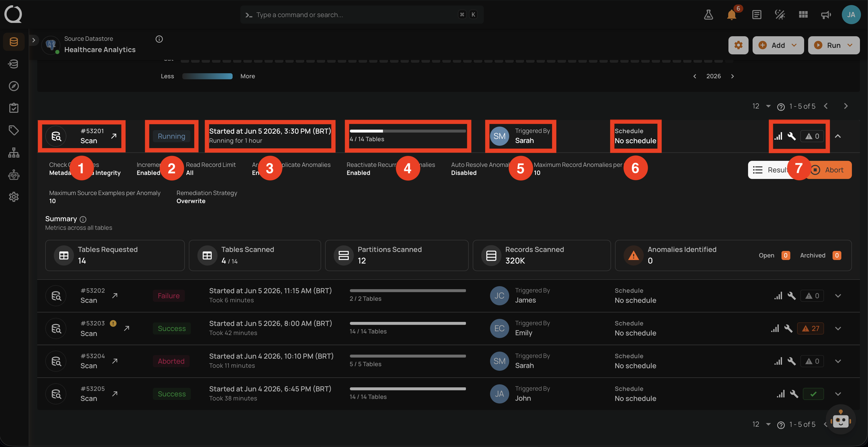
Task: Expand the #53202 Failure scan row
Action: [x=838, y=296]
